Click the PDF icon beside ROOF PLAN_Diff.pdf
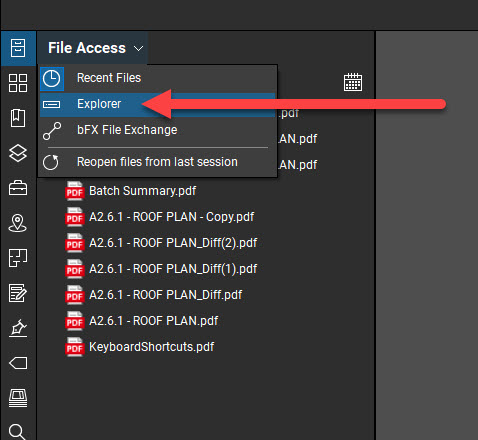This screenshot has height=440, width=478. pyautogui.click(x=74, y=295)
